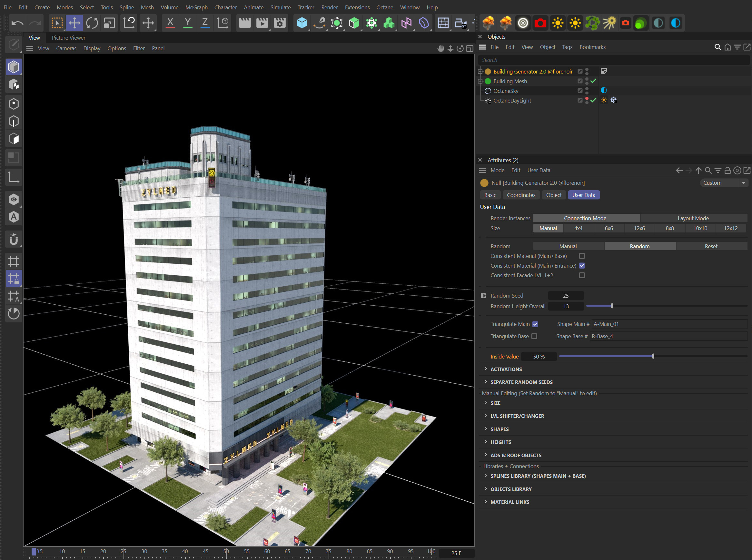
Task: Disable Consistent Material (Main+Entrance) checkbox
Action: pyautogui.click(x=582, y=266)
